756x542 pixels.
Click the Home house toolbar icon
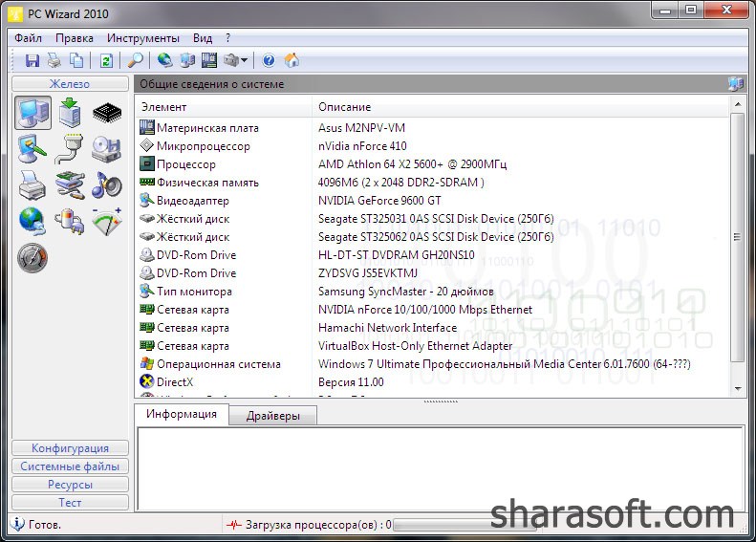(292, 60)
